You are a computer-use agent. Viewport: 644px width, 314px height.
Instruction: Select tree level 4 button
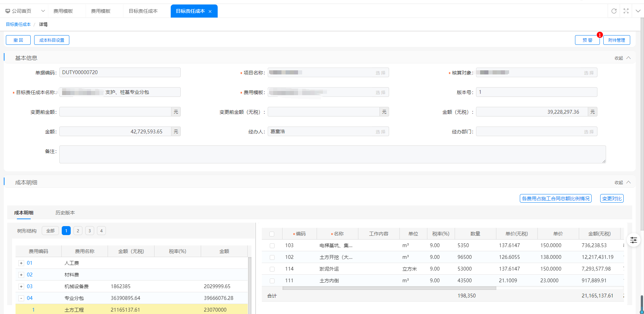coord(101,231)
